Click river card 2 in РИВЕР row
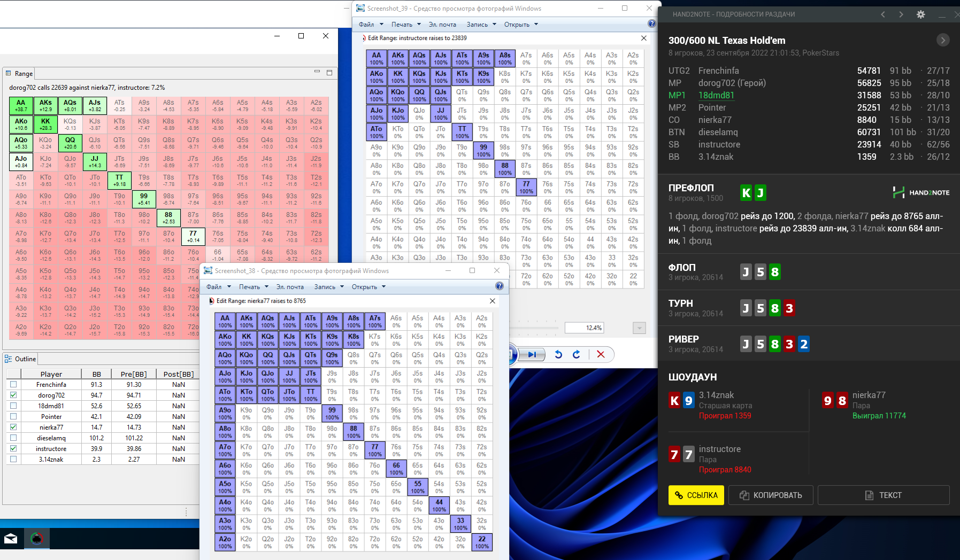Viewport: 960px width, 560px height. (804, 344)
